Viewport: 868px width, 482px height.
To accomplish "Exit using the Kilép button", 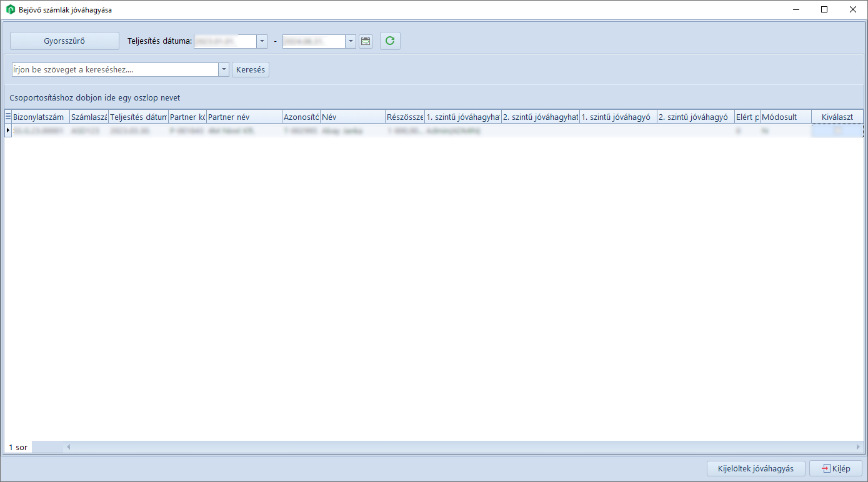I will coord(836,468).
